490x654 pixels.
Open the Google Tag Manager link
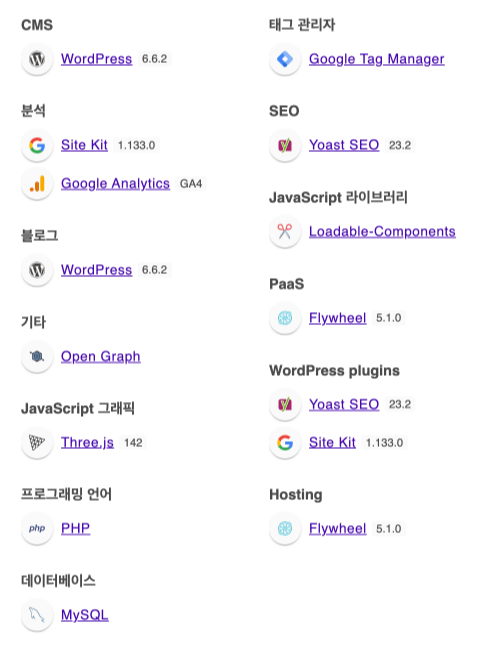point(377,59)
